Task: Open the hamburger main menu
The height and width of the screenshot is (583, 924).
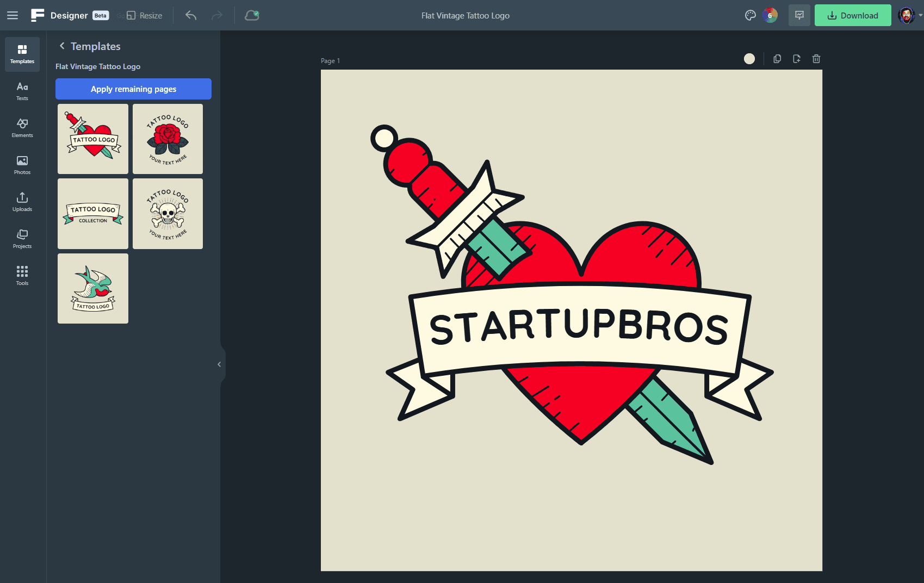Action: pos(13,15)
